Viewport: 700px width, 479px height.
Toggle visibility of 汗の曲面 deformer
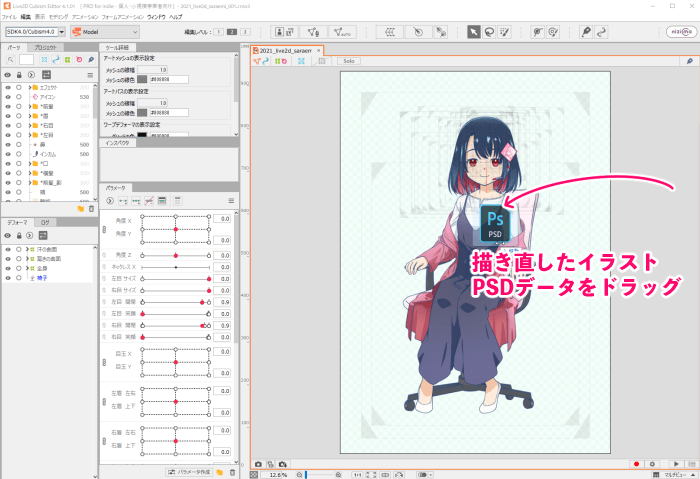pos(8,249)
